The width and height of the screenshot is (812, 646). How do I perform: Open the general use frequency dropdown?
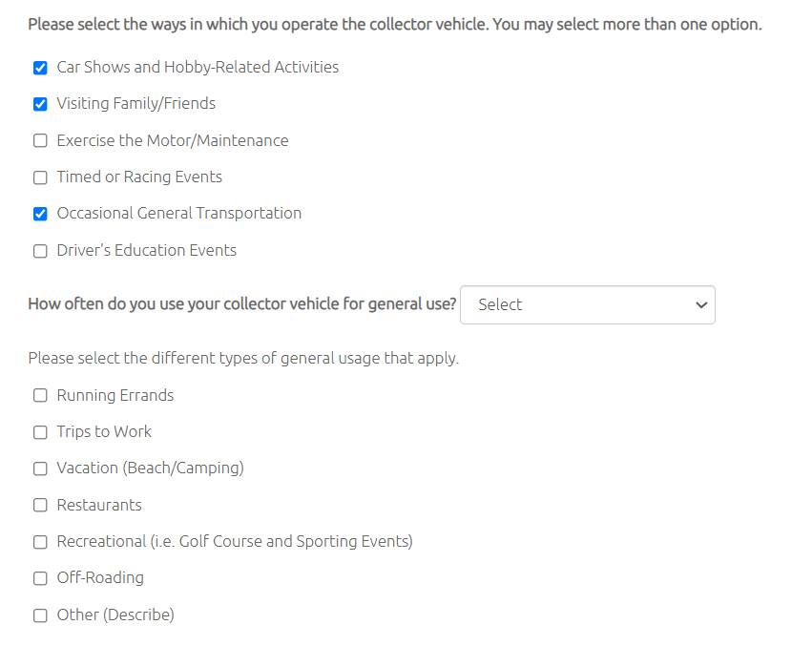[587, 304]
